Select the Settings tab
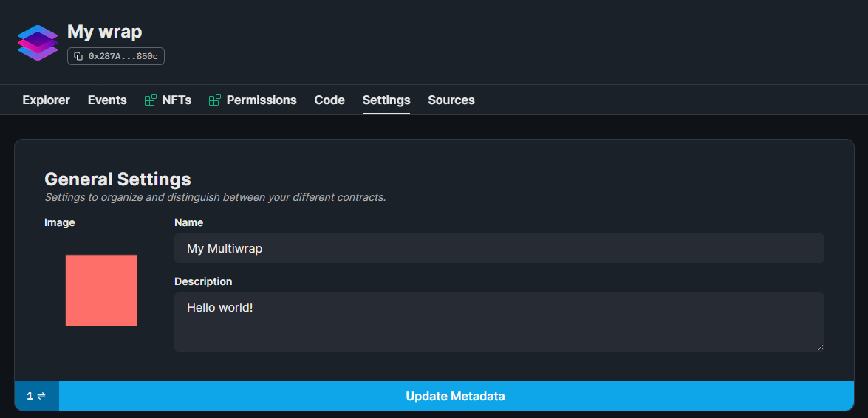Image resolution: width=868 pixels, height=418 pixels. [386, 100]
